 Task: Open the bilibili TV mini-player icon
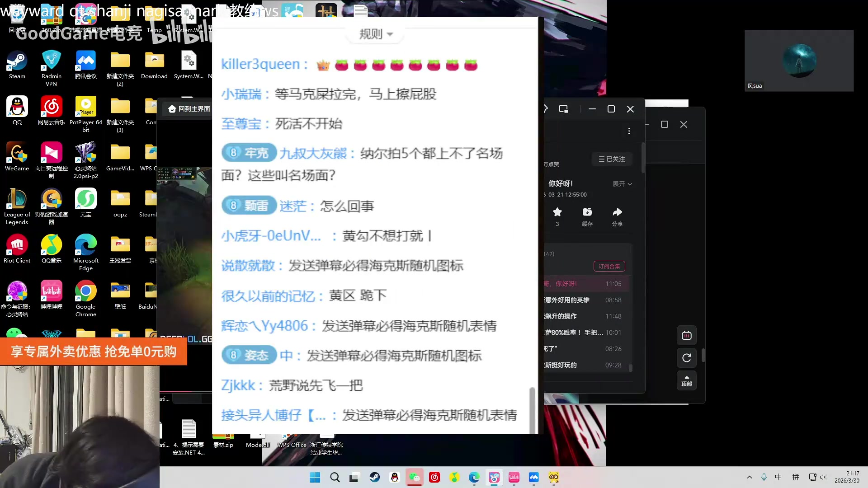tap(686, 335)
